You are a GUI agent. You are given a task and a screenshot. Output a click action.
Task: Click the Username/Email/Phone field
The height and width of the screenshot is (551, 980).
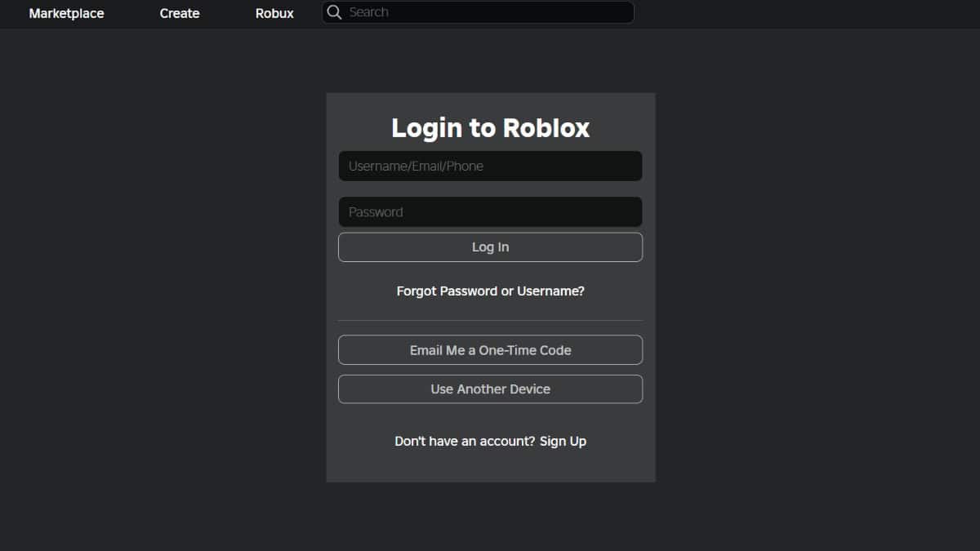point(490,166)
